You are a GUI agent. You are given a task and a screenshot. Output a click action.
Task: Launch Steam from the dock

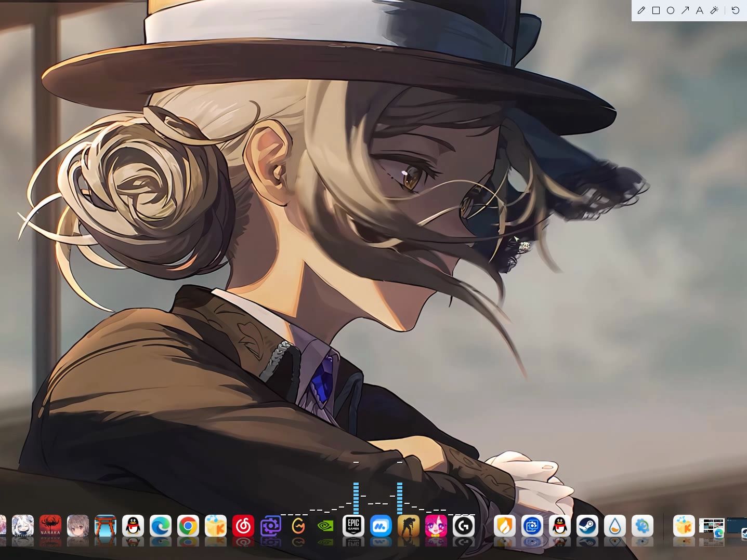[587, 526]
